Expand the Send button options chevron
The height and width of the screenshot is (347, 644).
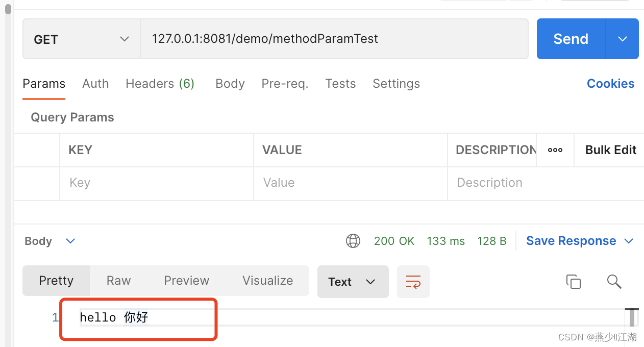pyautogui.click(x=622, y=38)
